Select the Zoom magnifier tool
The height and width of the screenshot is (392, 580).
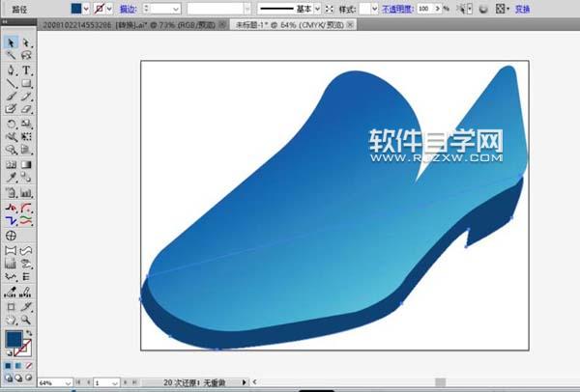[26, 320]
